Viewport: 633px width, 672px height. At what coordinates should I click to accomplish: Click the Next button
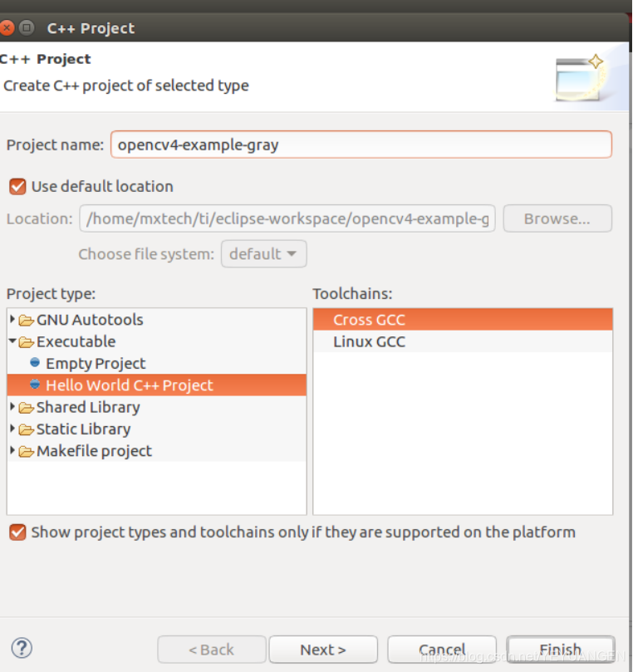pos(323,650)
